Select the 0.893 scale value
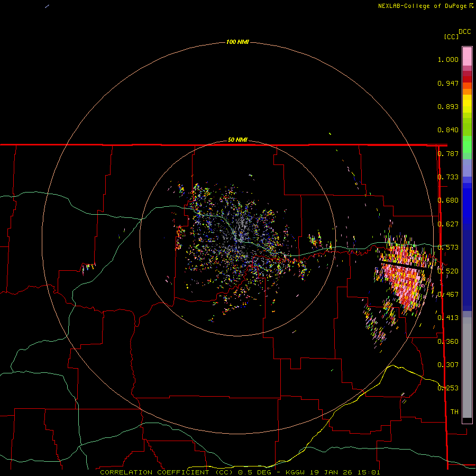The image size is (476, 476). (x=448, y=106)
